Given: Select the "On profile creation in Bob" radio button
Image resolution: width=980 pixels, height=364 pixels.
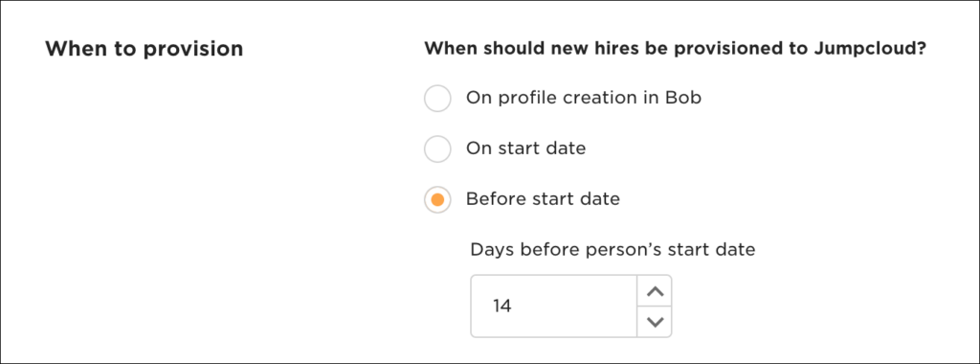Looking at the screenshot, I should click(x=437, y=99).
